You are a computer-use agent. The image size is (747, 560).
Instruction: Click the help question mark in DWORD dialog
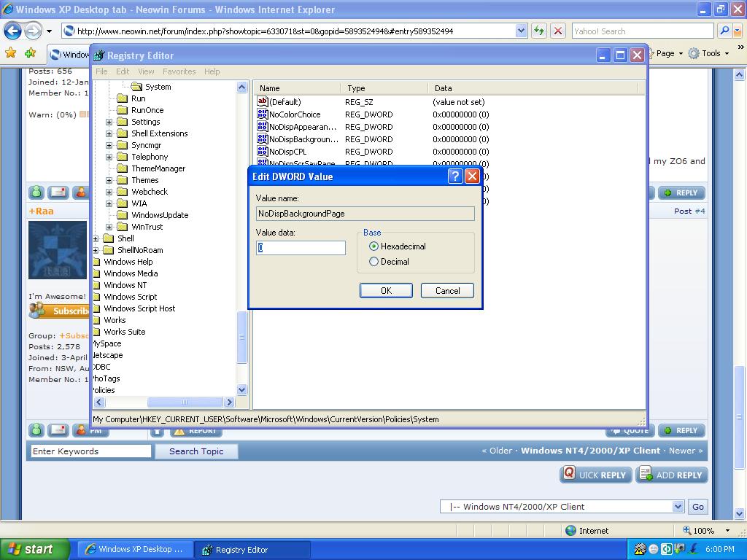[x=455, y=176]
